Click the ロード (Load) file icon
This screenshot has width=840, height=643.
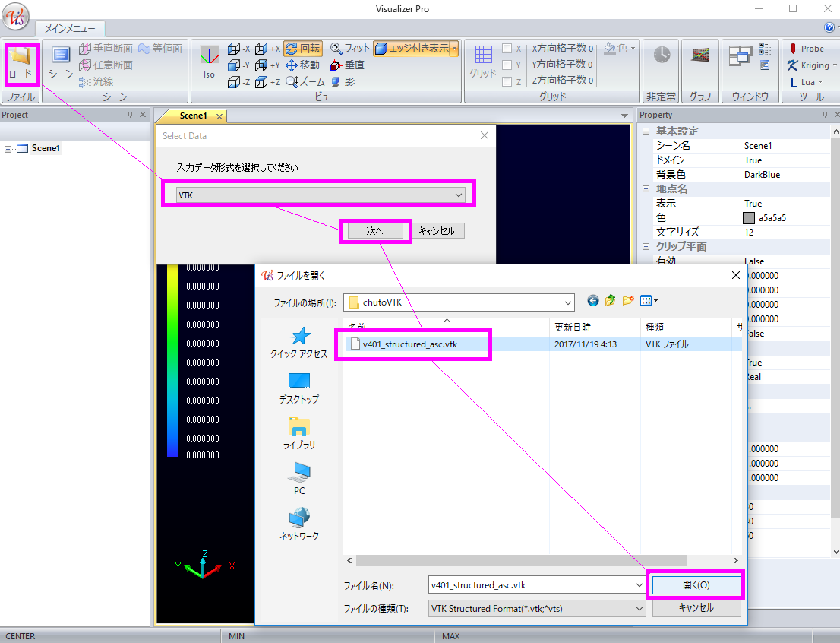(x=21, y=62)
